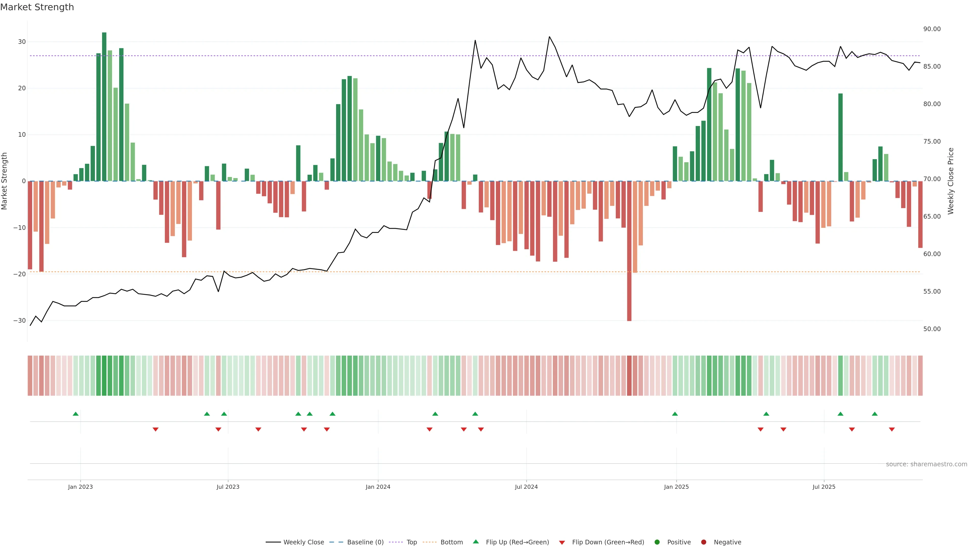Click the Baseline (0) dashed legend icon
The image size is (980, 551).
click(336, 542)
